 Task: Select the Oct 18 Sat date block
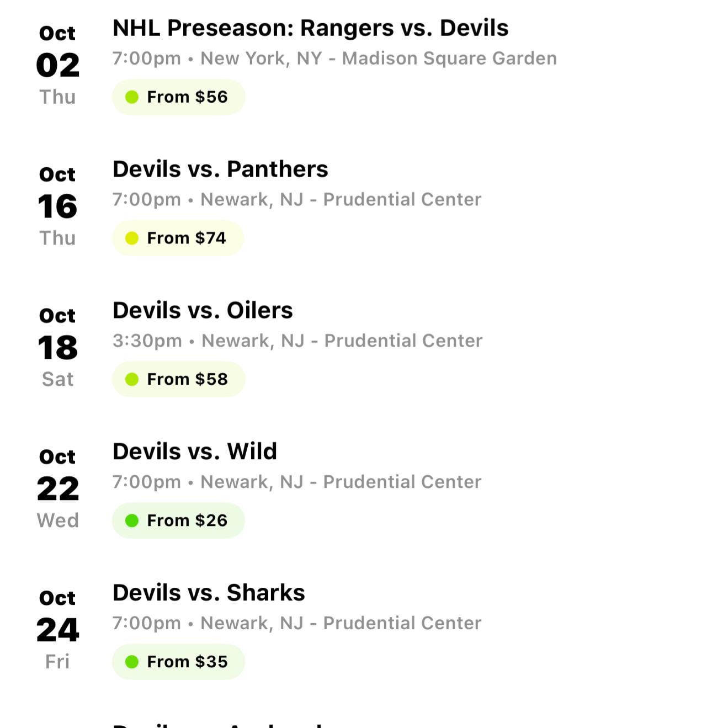point(58,348)
